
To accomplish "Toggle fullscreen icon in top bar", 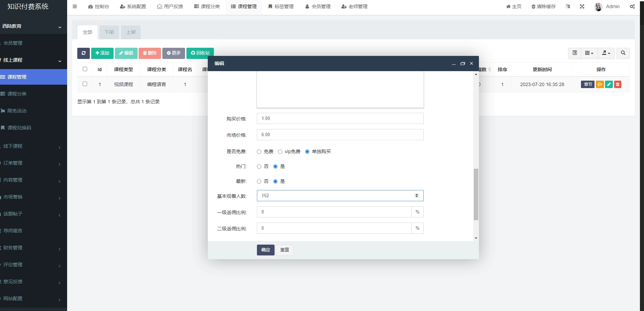I will tap(582, 6).
